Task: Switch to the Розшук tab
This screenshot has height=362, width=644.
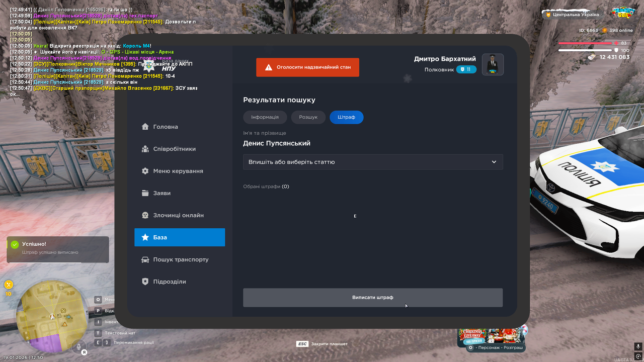Action: click(308, 117)
